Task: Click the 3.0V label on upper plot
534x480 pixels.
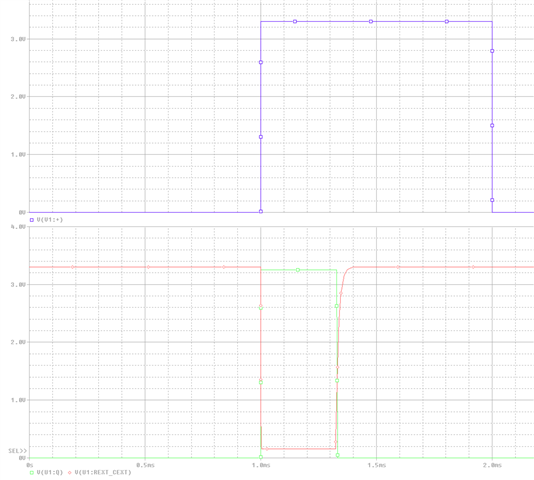Action: [x=18, y=39]
